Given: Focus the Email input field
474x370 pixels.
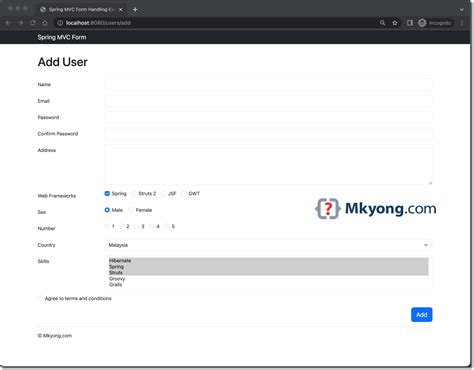Looking at the screenshot, I should pyautogui.click(x=268, y=101).
